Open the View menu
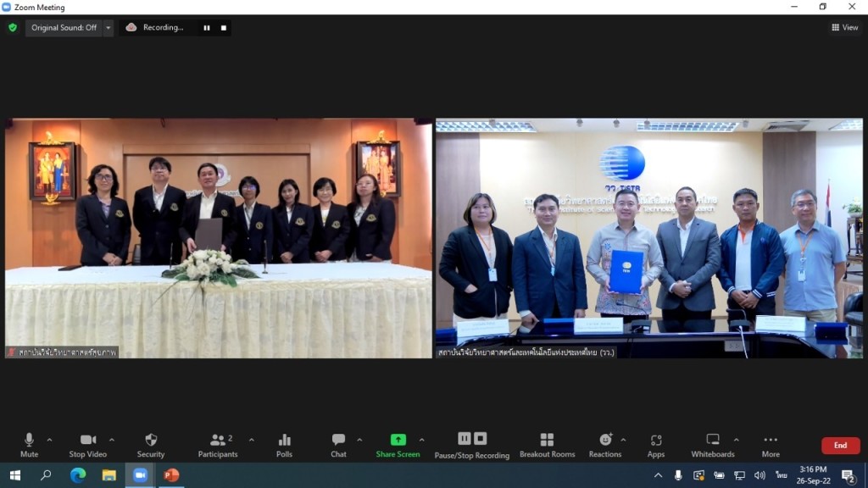This screenshot has height=488, width=868. 845,28
